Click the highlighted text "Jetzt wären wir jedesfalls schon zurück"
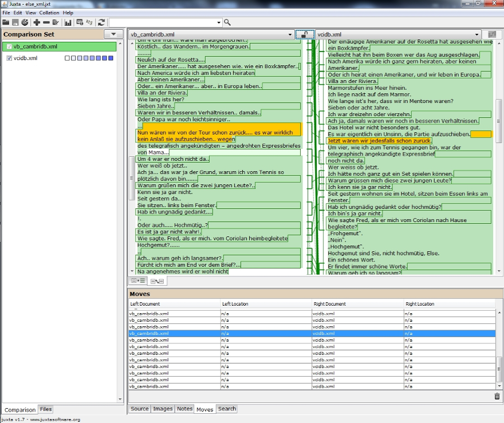The width and height of the screenshot is (504, 423). click(x=379, y=141)
